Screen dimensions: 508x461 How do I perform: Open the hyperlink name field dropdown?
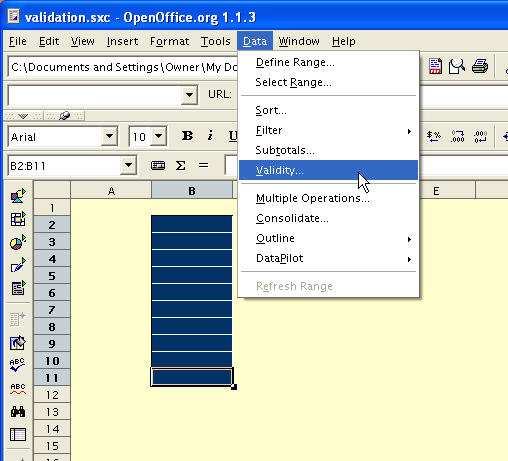pos(189,95)
